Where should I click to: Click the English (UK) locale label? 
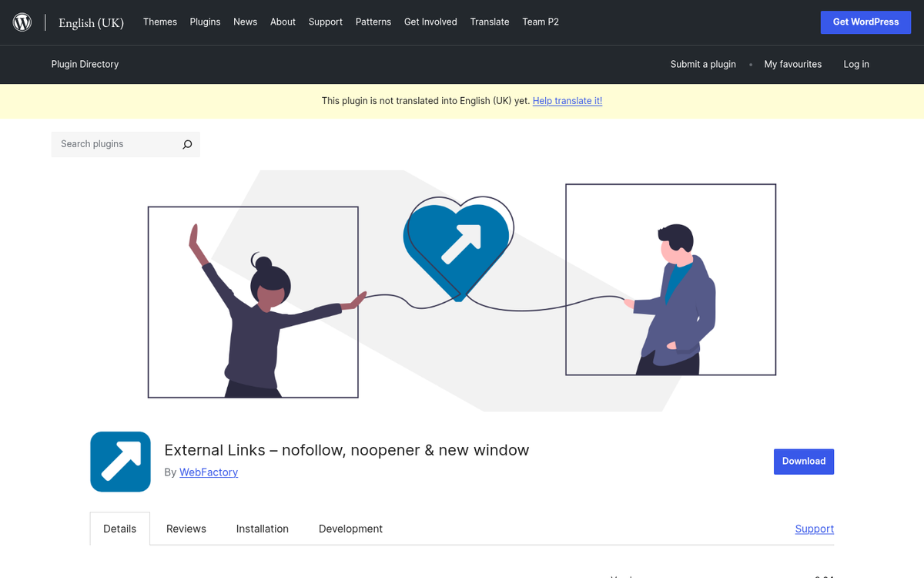91,22
